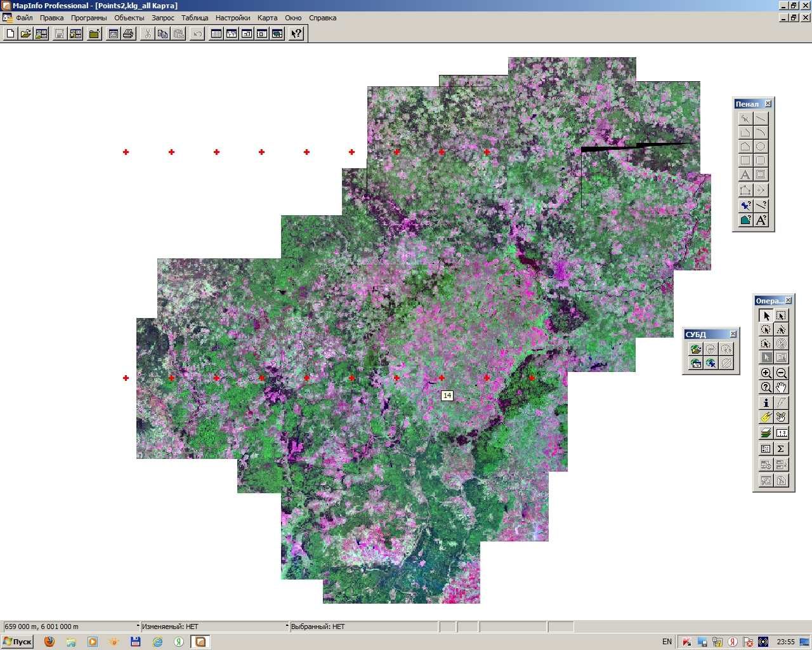Activate the Add Node tool in Пенал
Viewport: 812px width, 650px height.
tap(761, 190)
